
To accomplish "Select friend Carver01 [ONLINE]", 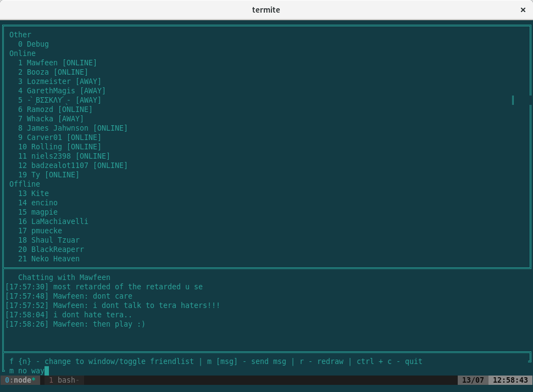I will [x=59, y=138].
